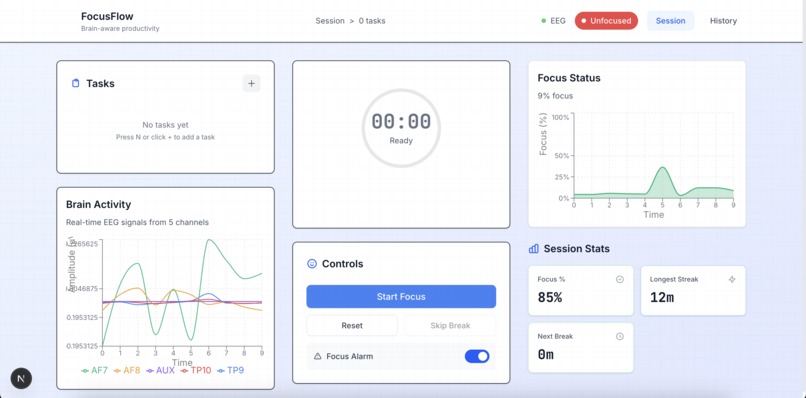This screenshot has height=398, width=806.
Task: Click the green EEG connection dot
Action: coord(543,21)
